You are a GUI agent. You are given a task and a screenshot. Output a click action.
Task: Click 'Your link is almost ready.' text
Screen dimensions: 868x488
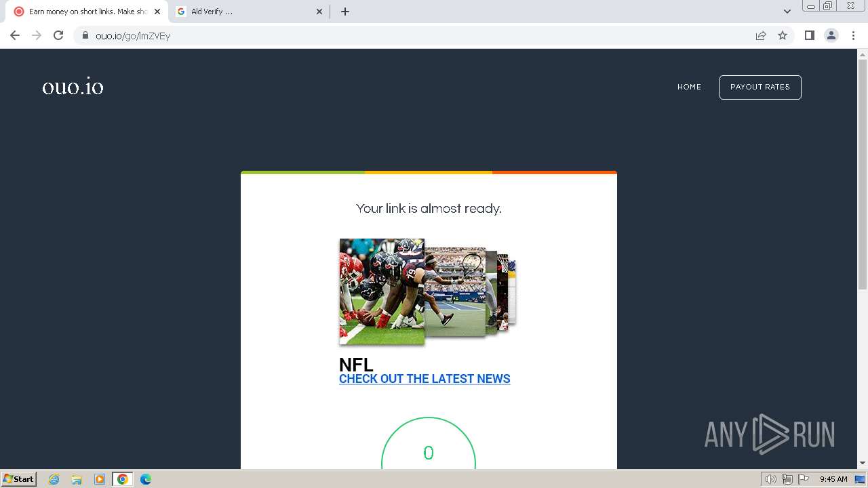pos(429,209)
